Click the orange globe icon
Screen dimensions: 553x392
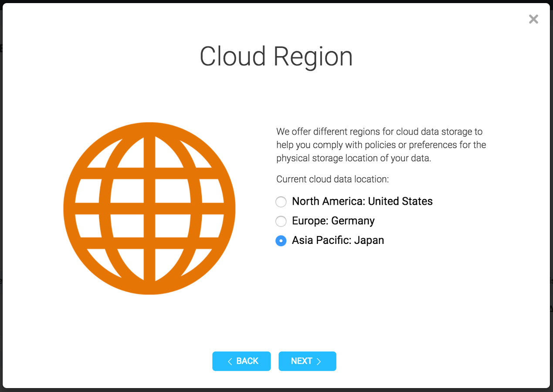(149, 208)
